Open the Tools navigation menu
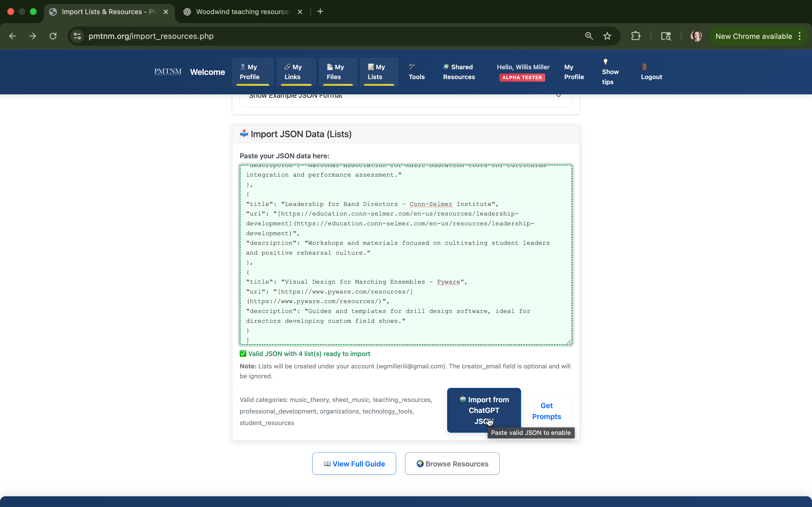Viewport: 812px width, 507px height. point(416,72)
